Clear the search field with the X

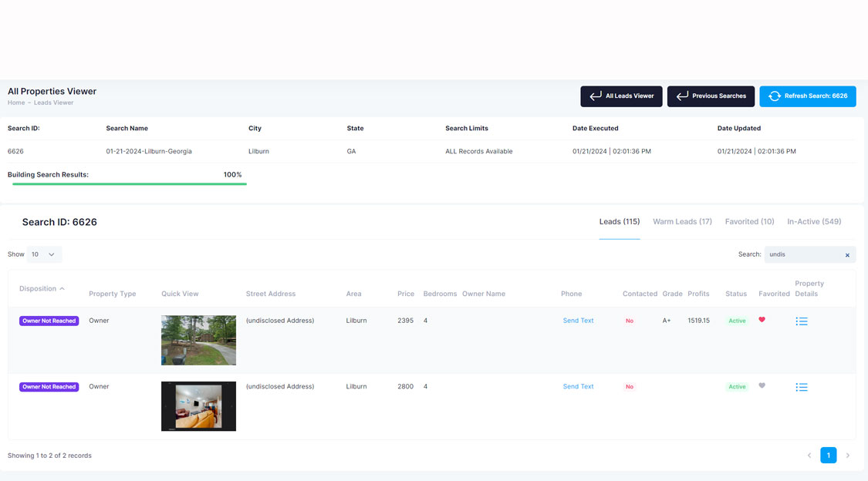point(847,255)
